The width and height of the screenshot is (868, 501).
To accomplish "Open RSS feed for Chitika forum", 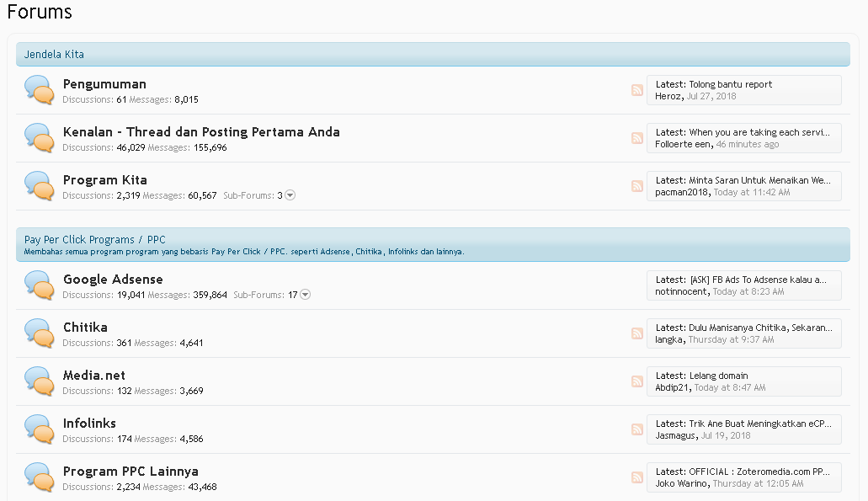I will tap(637, 333).
